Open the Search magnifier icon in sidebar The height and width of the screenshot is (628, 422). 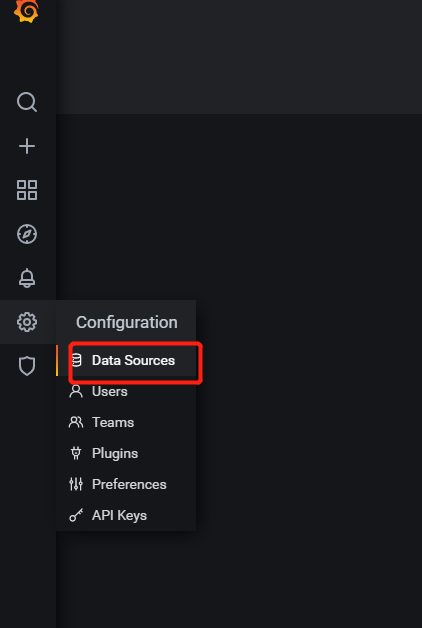tap(27, 102)
